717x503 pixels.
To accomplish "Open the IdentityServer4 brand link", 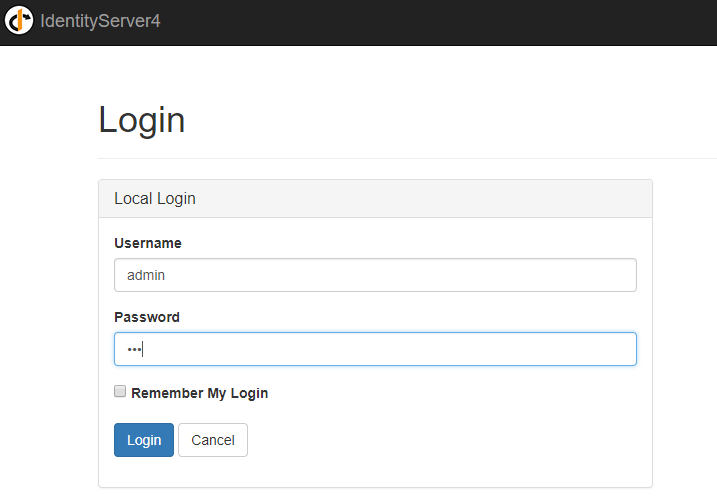I will 100,21.
